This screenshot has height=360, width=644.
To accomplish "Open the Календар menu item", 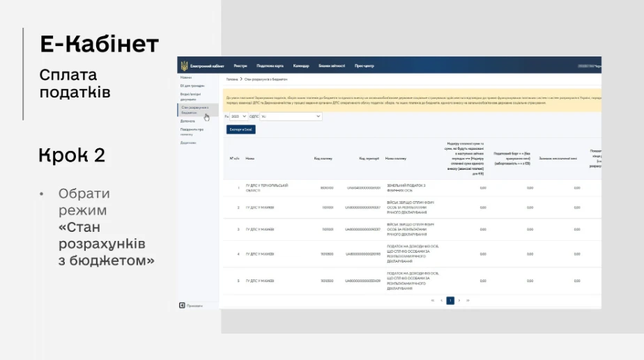I will [x=301, y=65].
